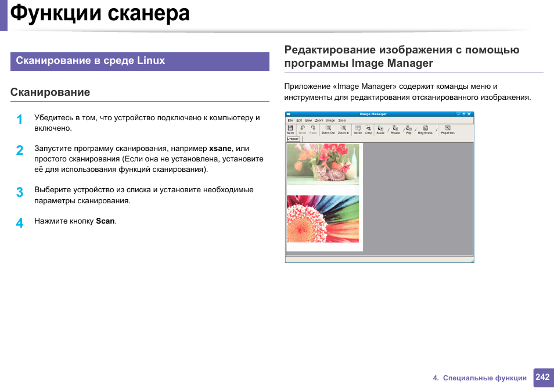Open the Flip tool
The height and width of the screenshot is (392, 554).
coord(408,130)
